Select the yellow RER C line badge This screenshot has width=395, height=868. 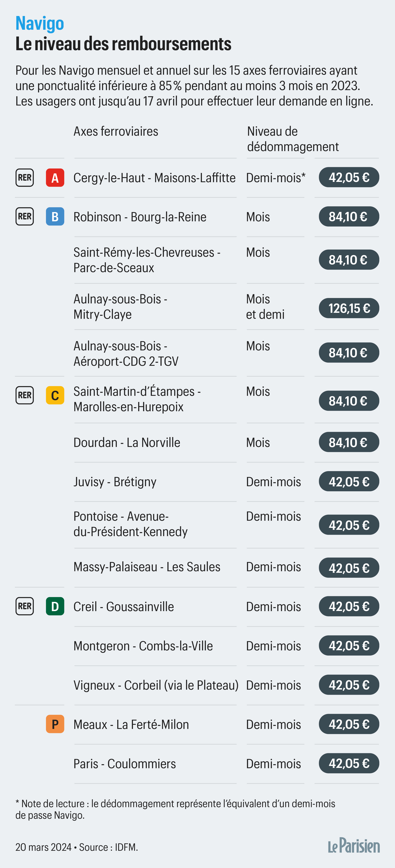tap(55, 395)
